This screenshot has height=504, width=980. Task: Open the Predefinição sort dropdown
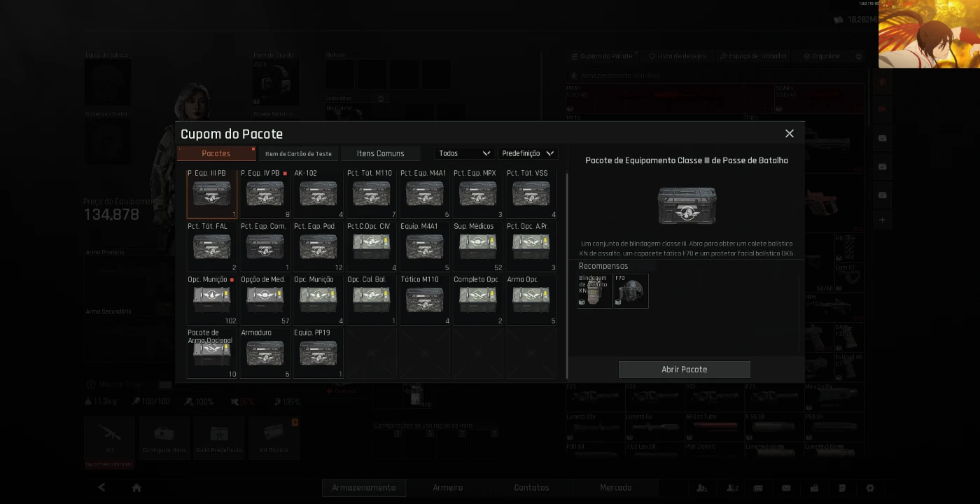(x=528, y=153)
